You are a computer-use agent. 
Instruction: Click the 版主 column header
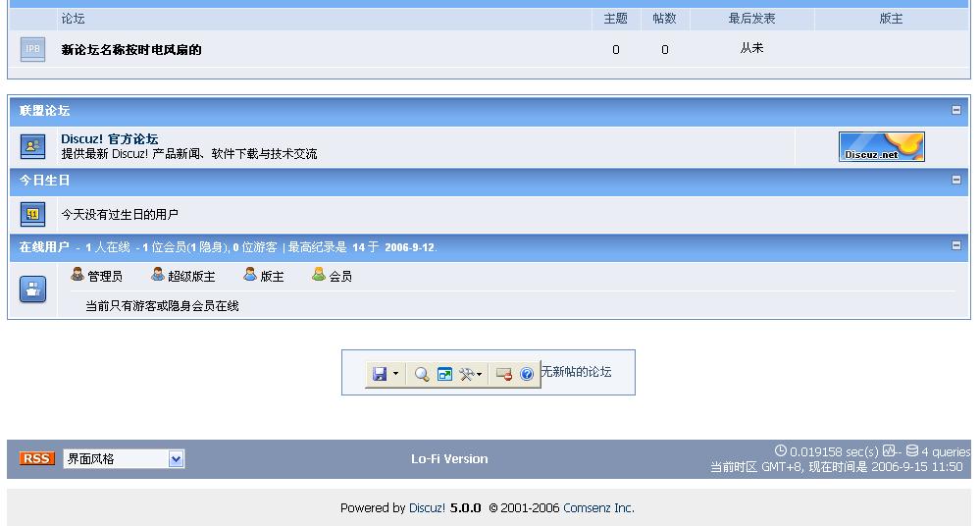coord(892,19)
